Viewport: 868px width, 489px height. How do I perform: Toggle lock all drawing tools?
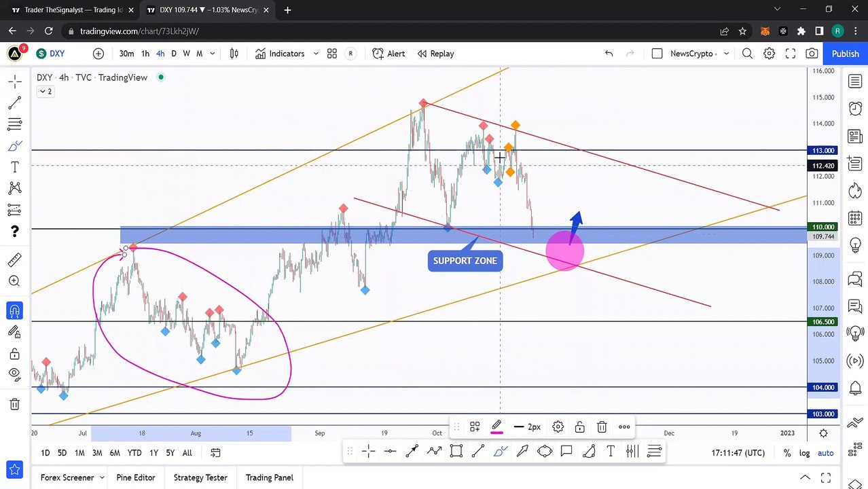pos(14,354)
